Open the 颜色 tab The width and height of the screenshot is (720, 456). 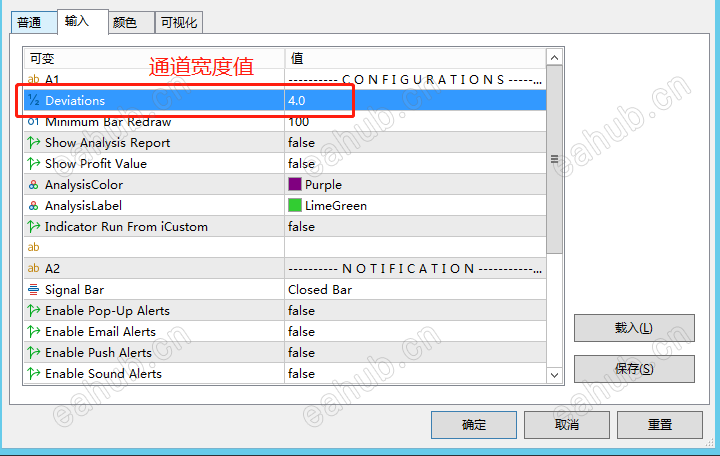(131, 22)
